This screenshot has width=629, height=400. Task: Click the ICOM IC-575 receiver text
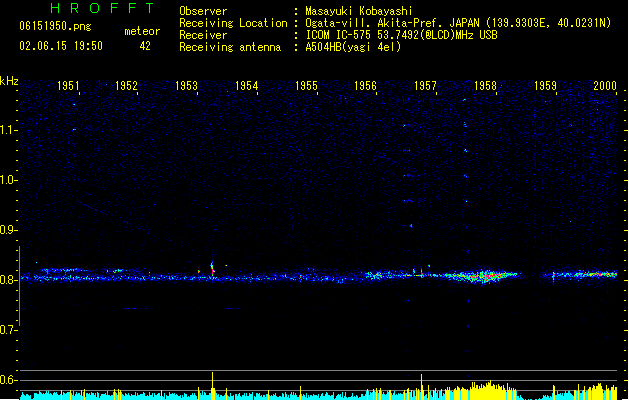401,35
